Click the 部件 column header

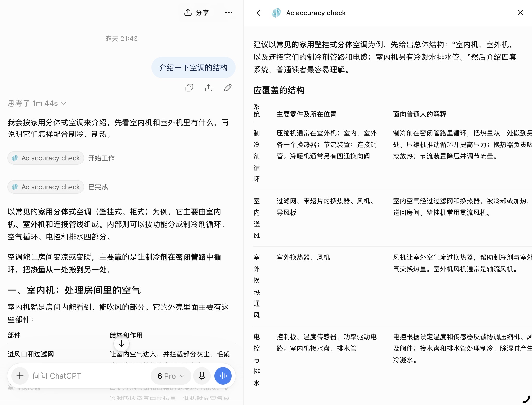[x=14, y=335]
